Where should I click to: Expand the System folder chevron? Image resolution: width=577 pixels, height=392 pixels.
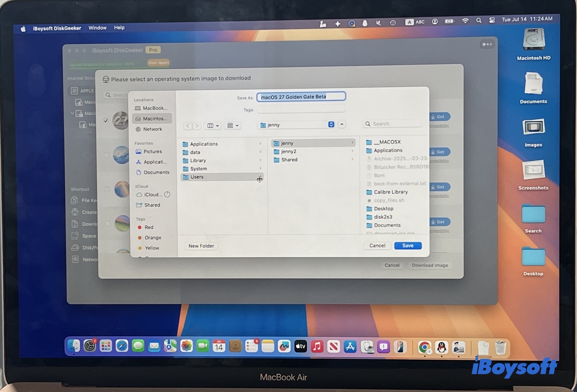coord(260,169)
